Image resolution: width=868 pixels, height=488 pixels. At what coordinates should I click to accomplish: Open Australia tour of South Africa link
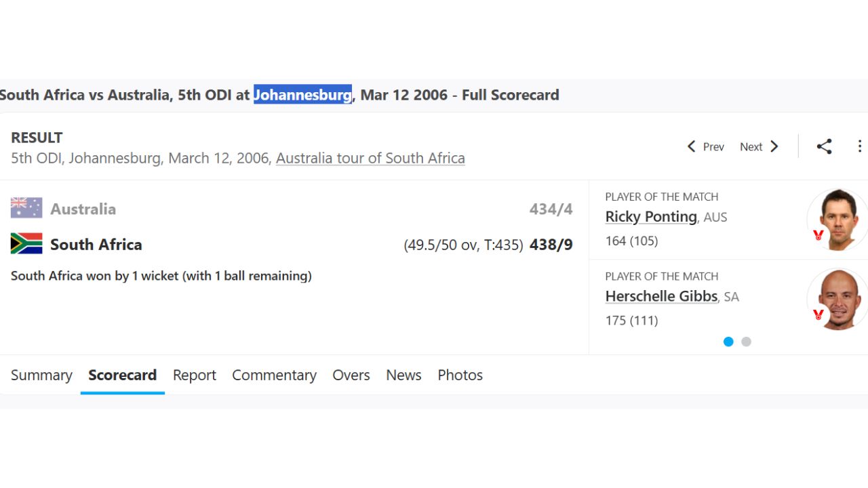[x=370, y=158]
